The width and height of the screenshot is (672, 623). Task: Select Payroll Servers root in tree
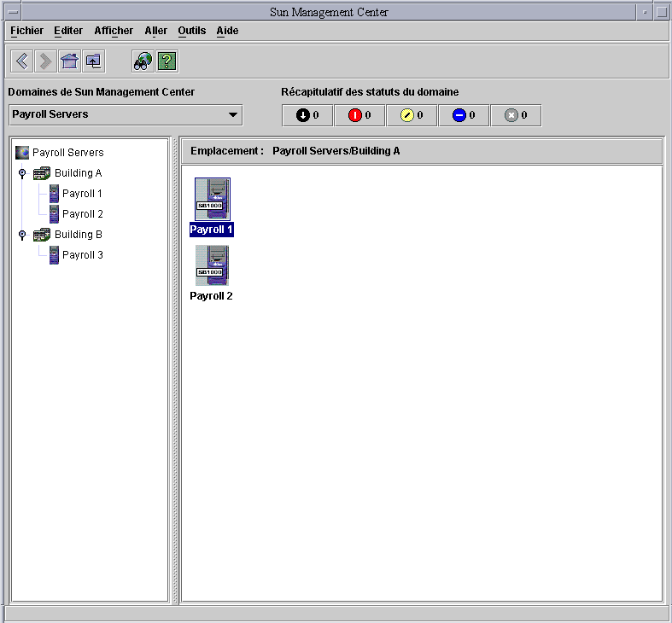click(x=68, y=153)
